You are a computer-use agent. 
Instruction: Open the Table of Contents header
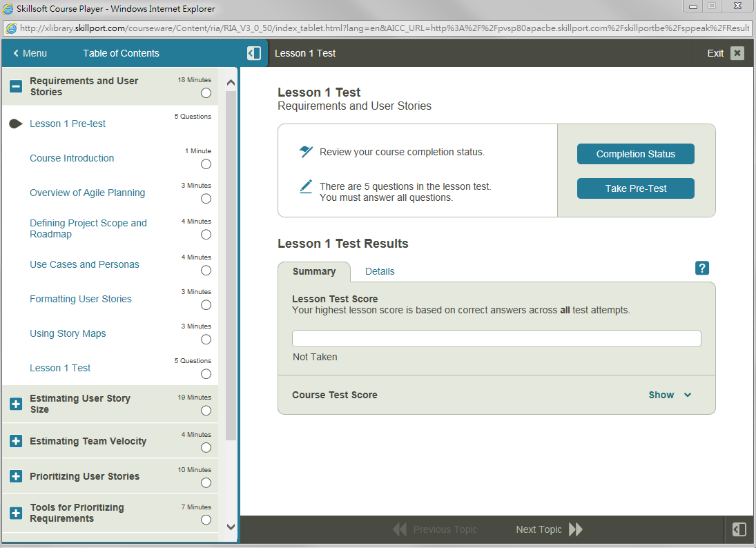pos(121,53)
